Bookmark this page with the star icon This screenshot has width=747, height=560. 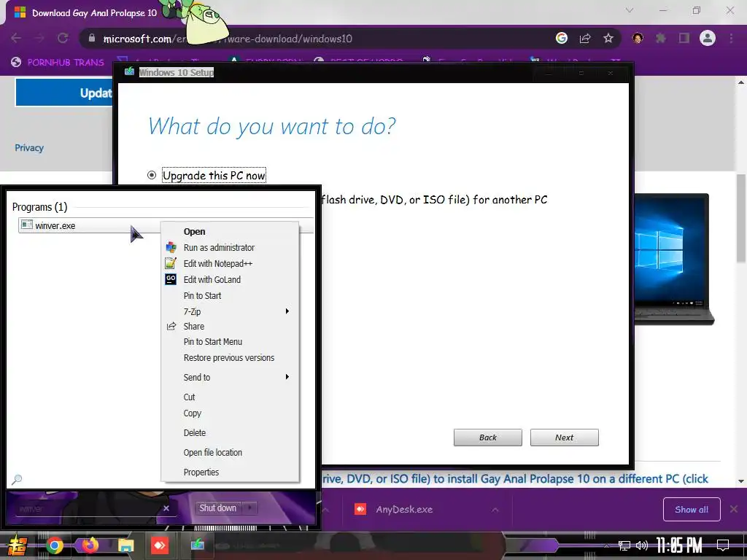[608, 38]
